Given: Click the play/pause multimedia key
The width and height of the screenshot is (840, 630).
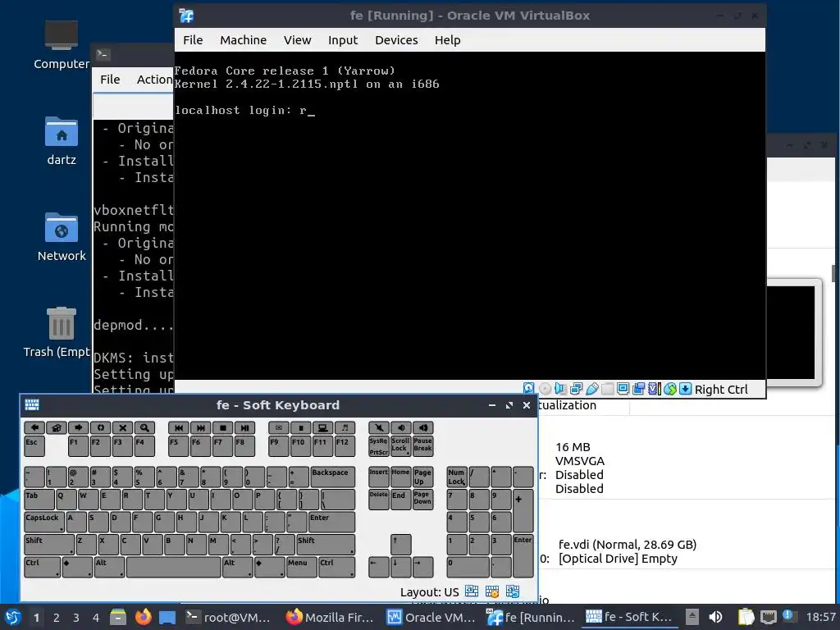Looking at the screenshot, I should (x=244, y=427).
